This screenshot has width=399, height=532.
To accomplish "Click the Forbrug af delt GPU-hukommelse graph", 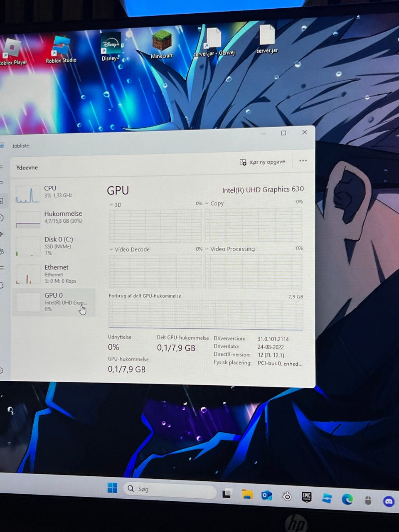I will (x=206, y=315).
